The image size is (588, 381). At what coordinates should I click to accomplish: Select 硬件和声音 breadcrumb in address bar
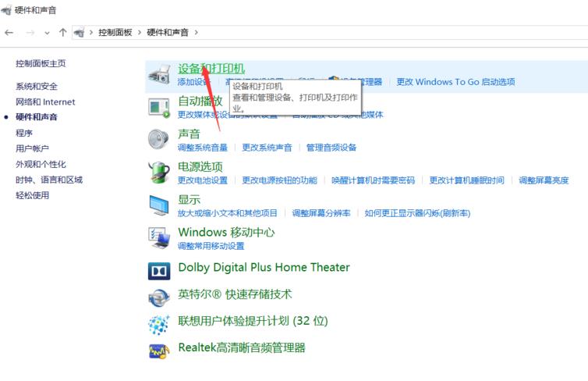tap(167, 33)
